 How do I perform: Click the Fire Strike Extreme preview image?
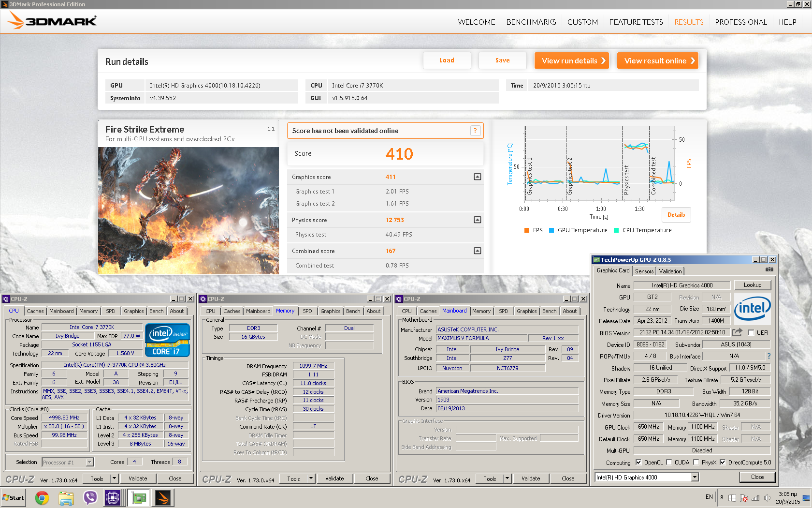pos(188,211)
